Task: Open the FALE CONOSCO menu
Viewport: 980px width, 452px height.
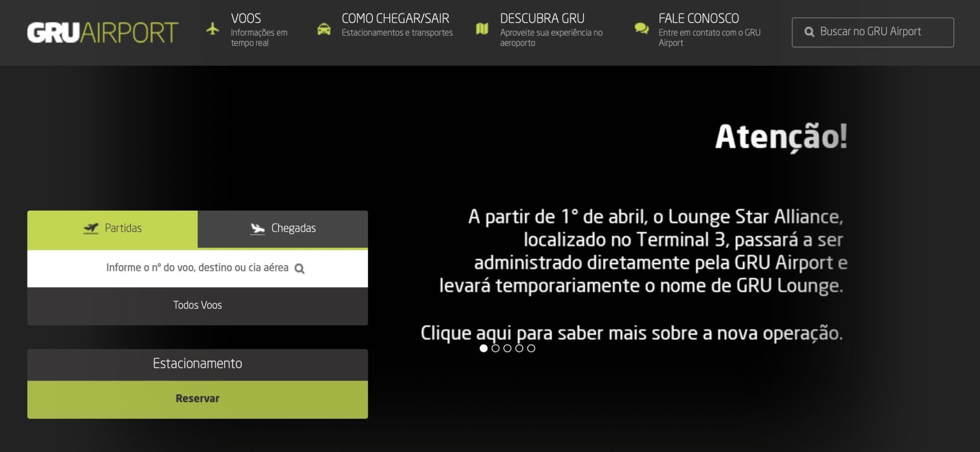Action: pos(699,18)
